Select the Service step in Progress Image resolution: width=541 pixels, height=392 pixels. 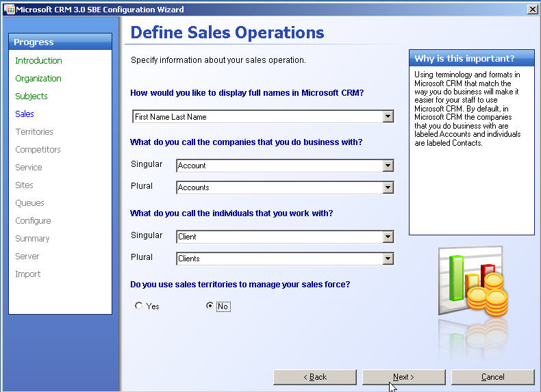click(x=29, y=168)
